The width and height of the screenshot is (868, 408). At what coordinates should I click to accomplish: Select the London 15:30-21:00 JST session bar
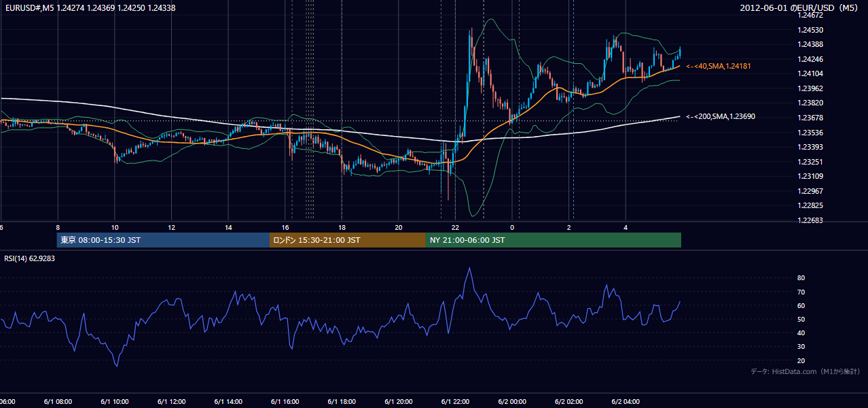point(348,240)
